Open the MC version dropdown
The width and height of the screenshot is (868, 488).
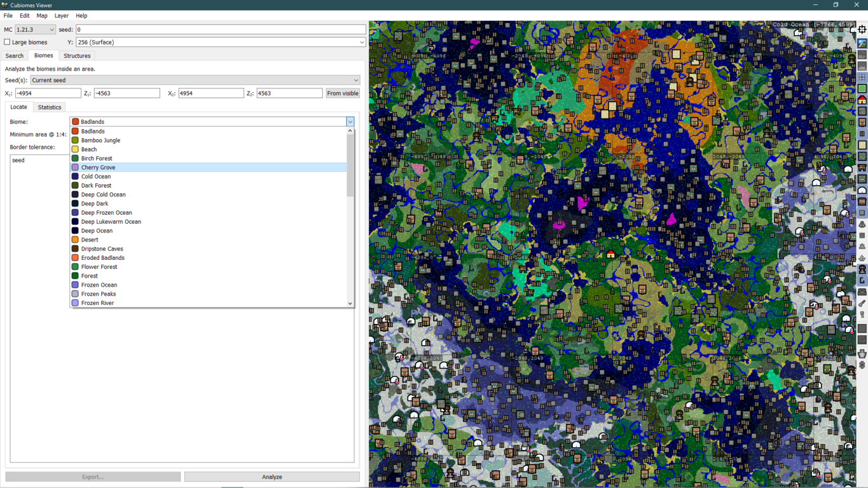(x=35, y=29)
